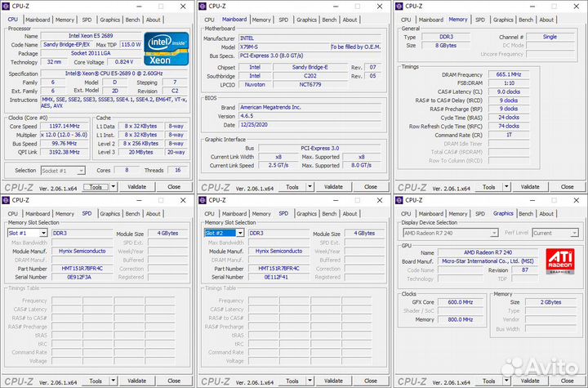
Task: Click the CPU-Z title bar icon of the Radeon Graphics window
Action: pyautogui.click(x=399, y=200)
